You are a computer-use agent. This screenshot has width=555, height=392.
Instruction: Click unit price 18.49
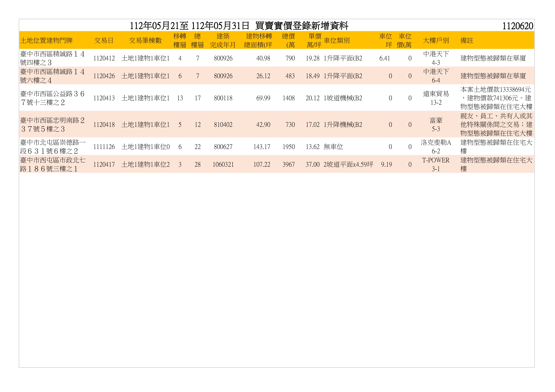click(313, 76)
